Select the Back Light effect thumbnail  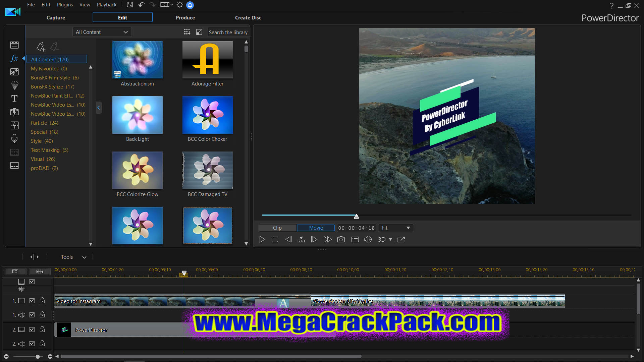point(138,115)
